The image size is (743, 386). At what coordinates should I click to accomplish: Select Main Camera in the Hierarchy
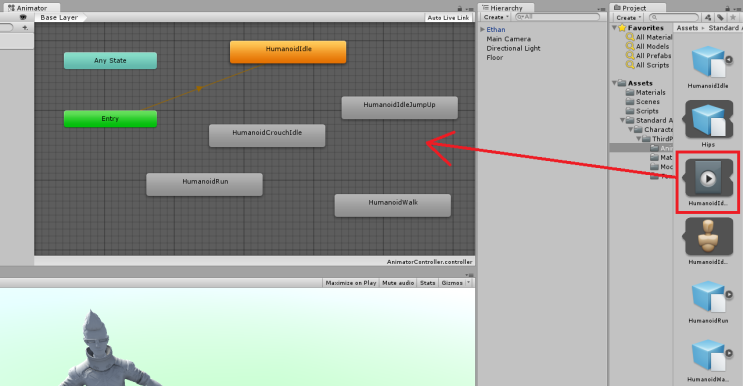[x=508, y=39]
